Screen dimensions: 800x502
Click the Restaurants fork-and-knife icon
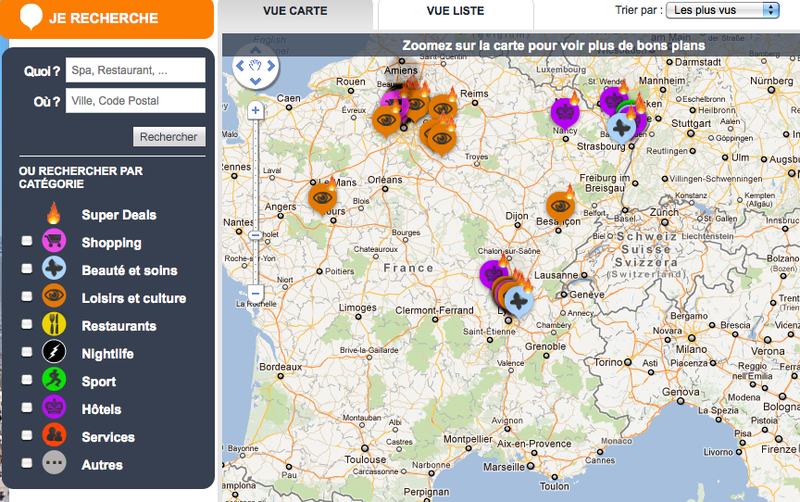coord(54,325)
